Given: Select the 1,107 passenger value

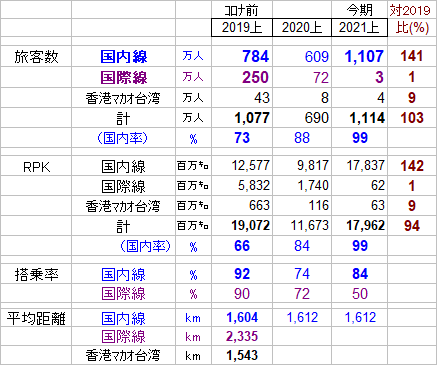Looking at the screenshot, I should pyautogui.click(x=364, y=56).
